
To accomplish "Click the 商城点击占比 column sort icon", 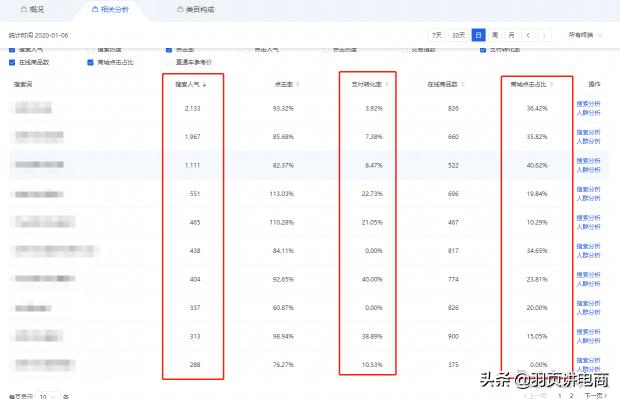I will pos(552,84).
